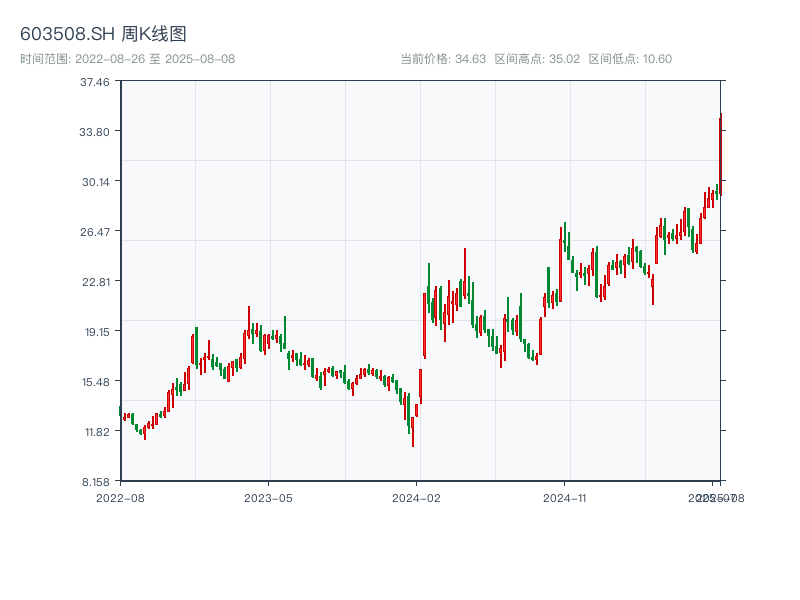Select the 19.15 price tick label
Screen dimensions: 800x600
[94, 332]
